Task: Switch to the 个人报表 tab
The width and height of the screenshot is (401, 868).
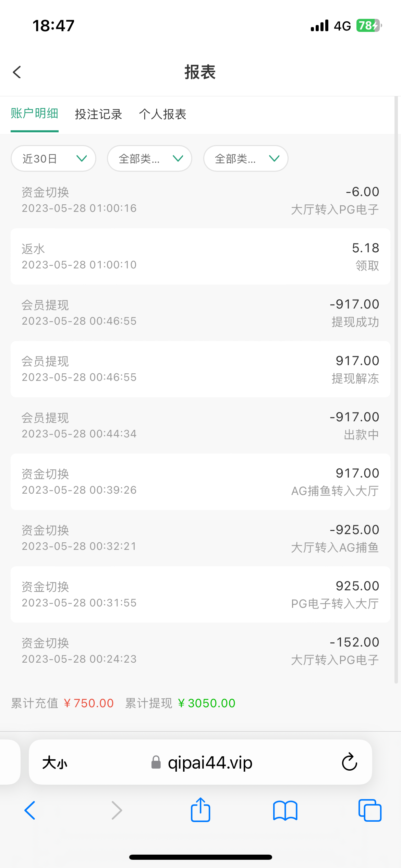Action: 162,114
